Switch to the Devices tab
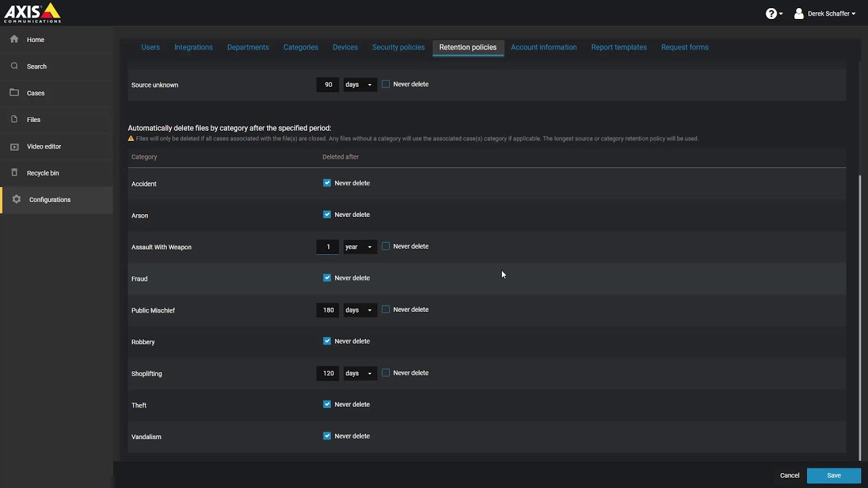This screenshot has height=488, width=868. (x=345, y=47)
